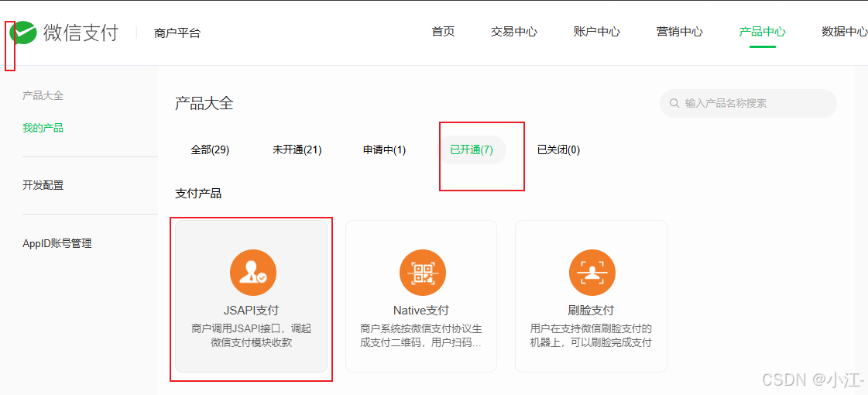Click the JSAPI支付 orange icon
The image size is (868, 395).
click(x=253, y=273)
